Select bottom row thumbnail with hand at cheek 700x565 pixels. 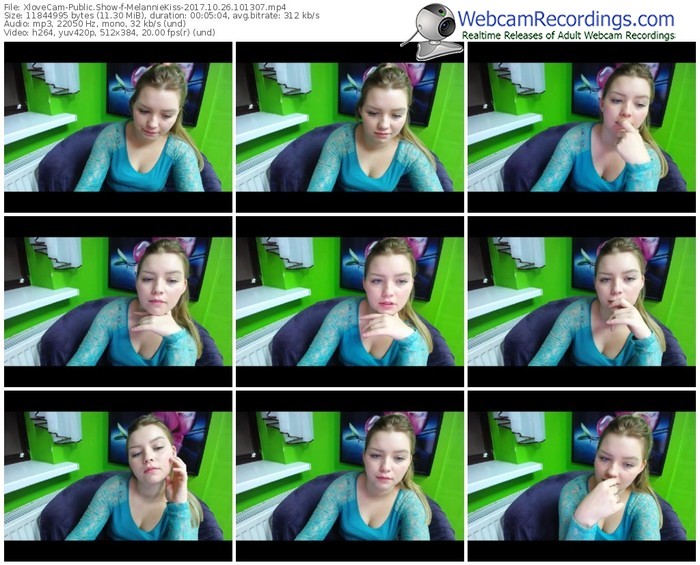[x=118, y=476]
